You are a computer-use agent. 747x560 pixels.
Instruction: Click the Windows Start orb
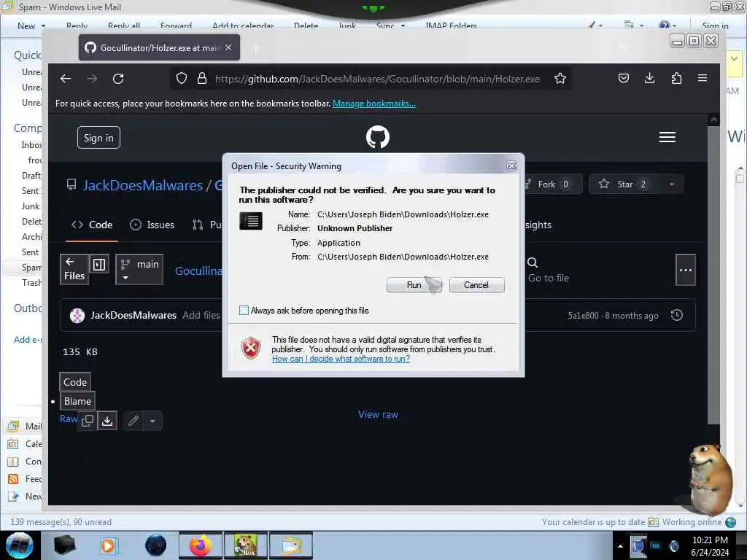(x=20, y=545)
